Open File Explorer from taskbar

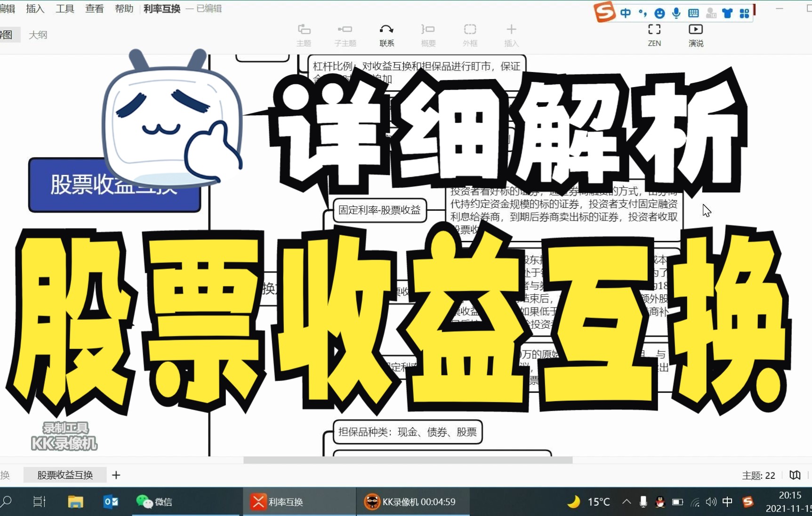click(75, 502)
